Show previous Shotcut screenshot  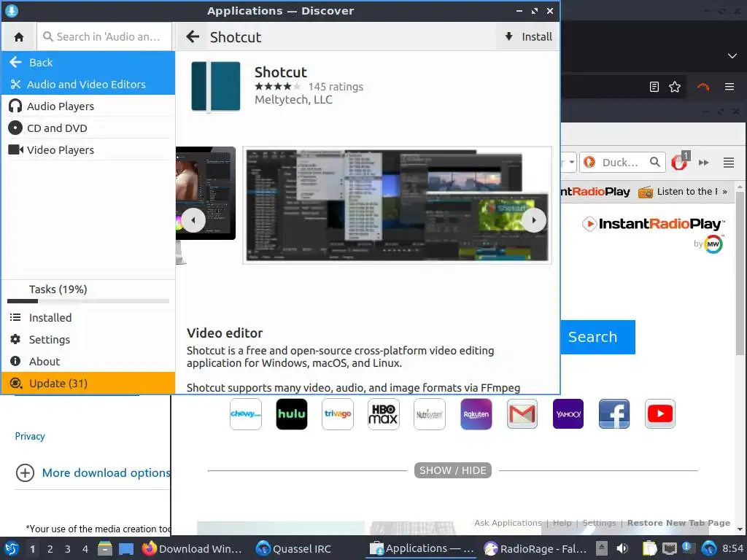[193, 220]
